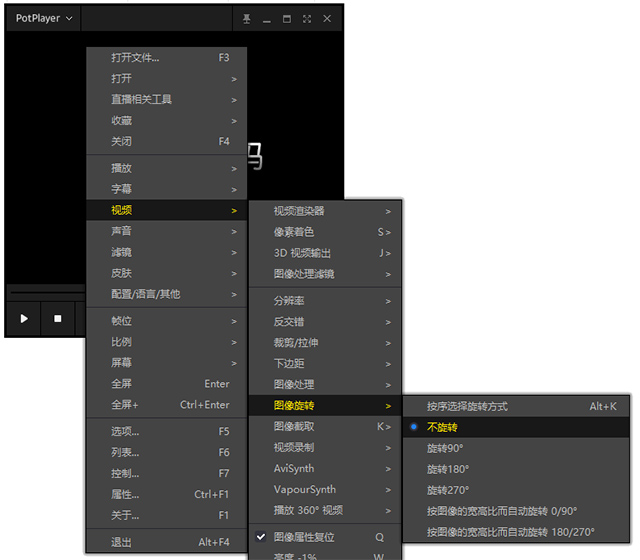Close the PotPlayer window
Viewport: 640px width, 560px height.
point(327,19)
